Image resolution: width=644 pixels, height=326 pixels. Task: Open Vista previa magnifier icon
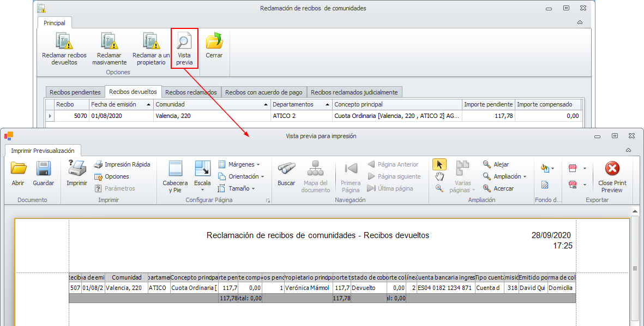coord(184,42)
